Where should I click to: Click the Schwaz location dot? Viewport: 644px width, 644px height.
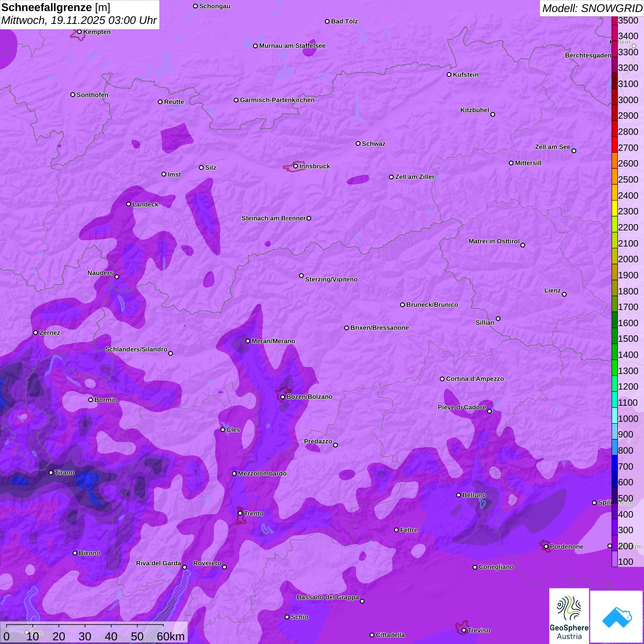(x=358, y=144)
